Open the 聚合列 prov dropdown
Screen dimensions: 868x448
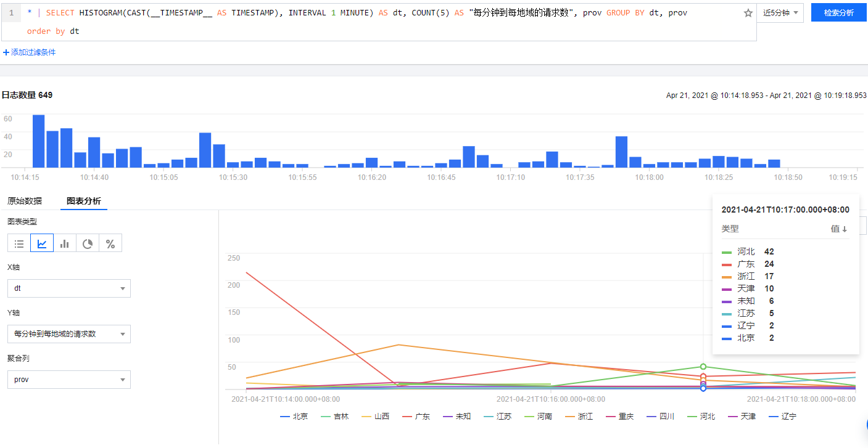point(69,380)
